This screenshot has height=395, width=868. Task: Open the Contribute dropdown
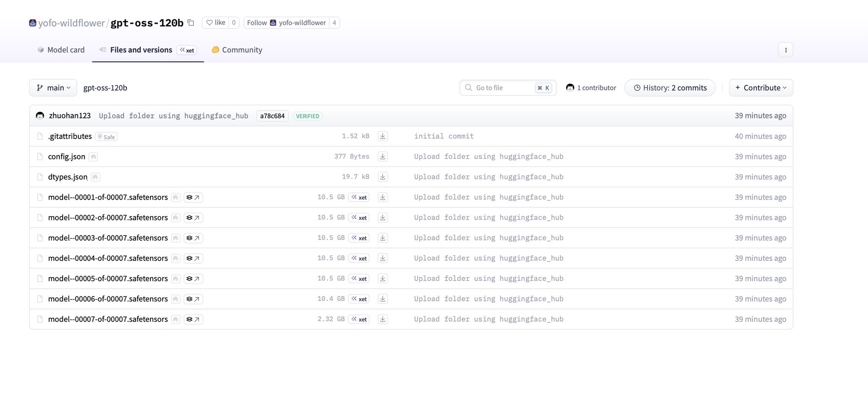click(761, 88)
